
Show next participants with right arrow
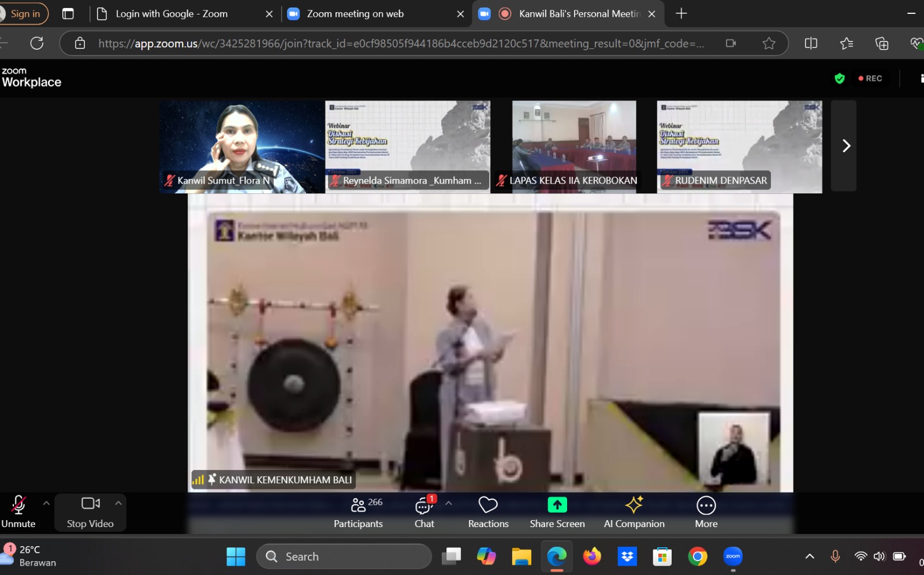click(x=845, y=146)
